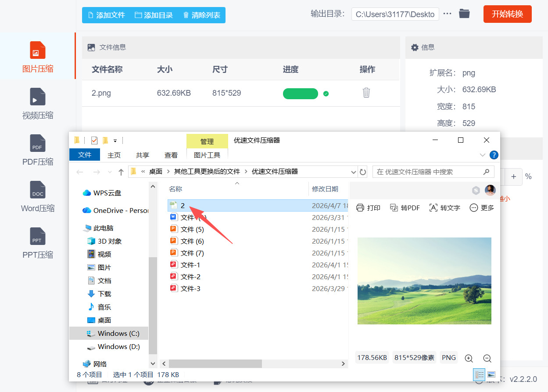This screenshot has height=392, width=548.
Task: Switch to the 查看 ribbon tab
Action: pyautogui.click(x=171, y=155)
